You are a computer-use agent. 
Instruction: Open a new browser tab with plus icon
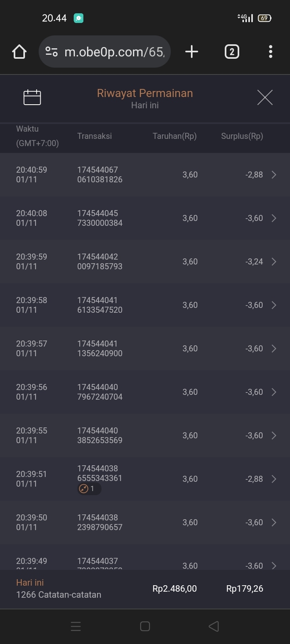click(192, 52)
